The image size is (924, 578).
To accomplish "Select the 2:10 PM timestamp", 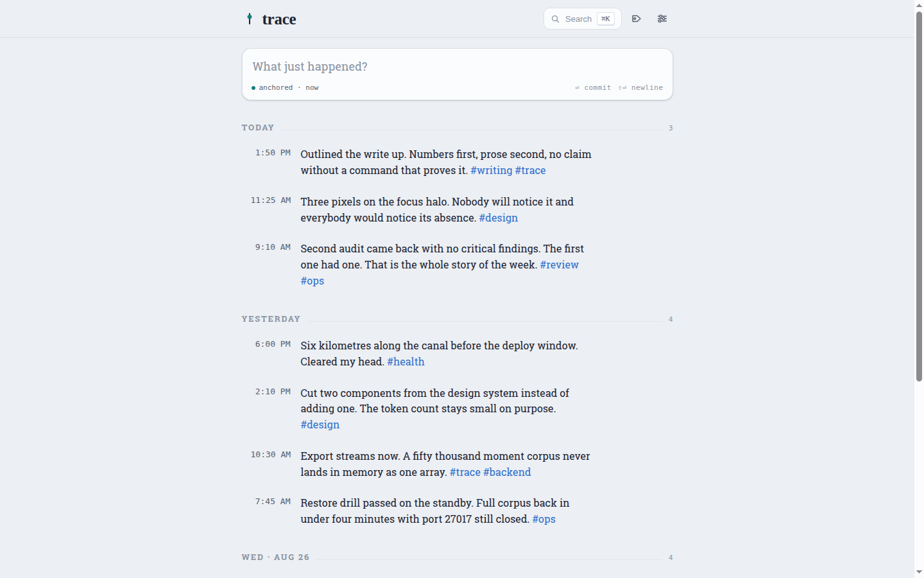I will tap(273, 392).
